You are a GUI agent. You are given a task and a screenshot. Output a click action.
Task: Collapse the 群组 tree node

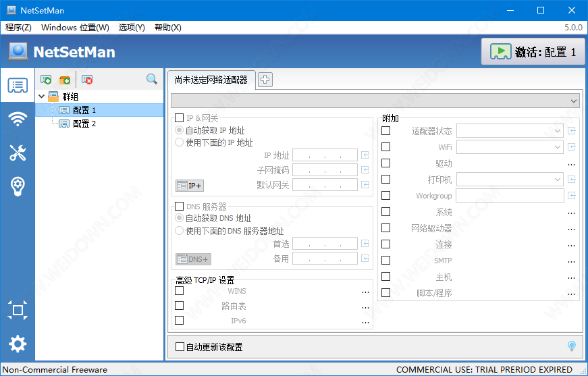(42, 97)
